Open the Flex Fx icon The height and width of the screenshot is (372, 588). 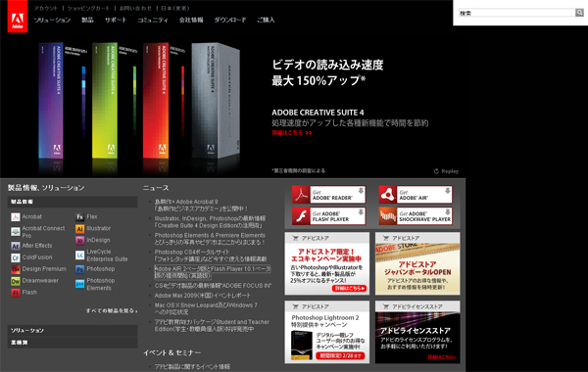(x=80, y=217)
